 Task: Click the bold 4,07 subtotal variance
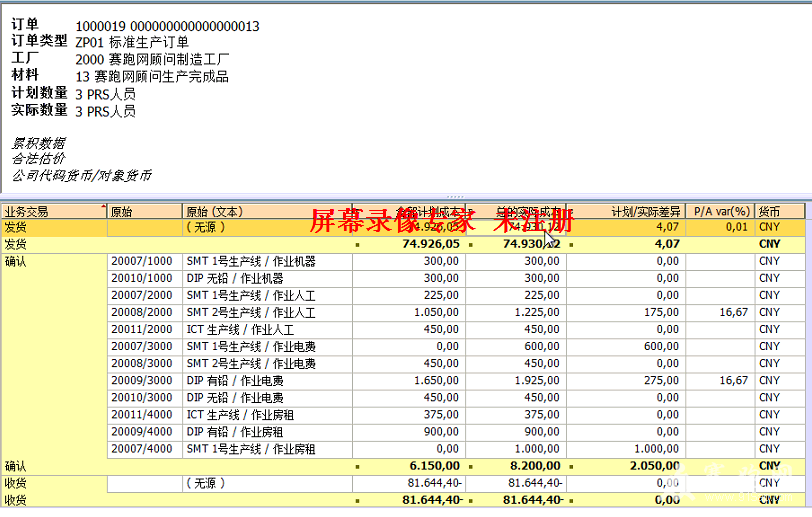[x=667, y=244]
